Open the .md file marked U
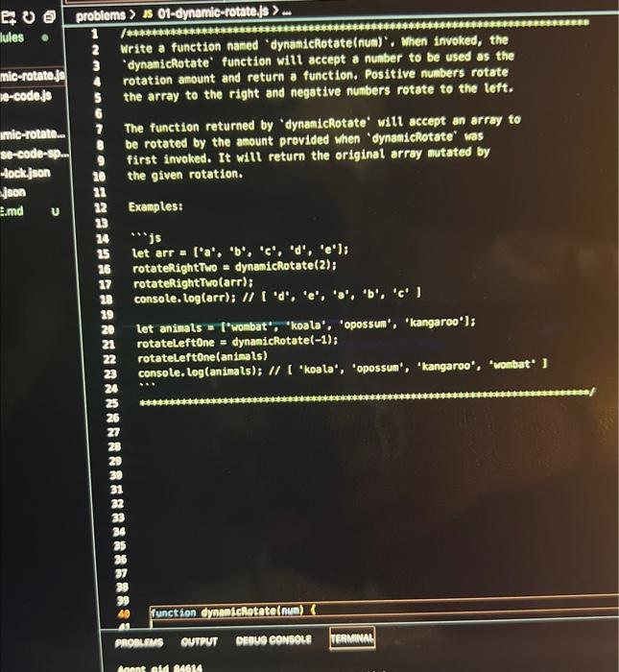The width and height of the screenshot is (619, 672). (12, 211)
